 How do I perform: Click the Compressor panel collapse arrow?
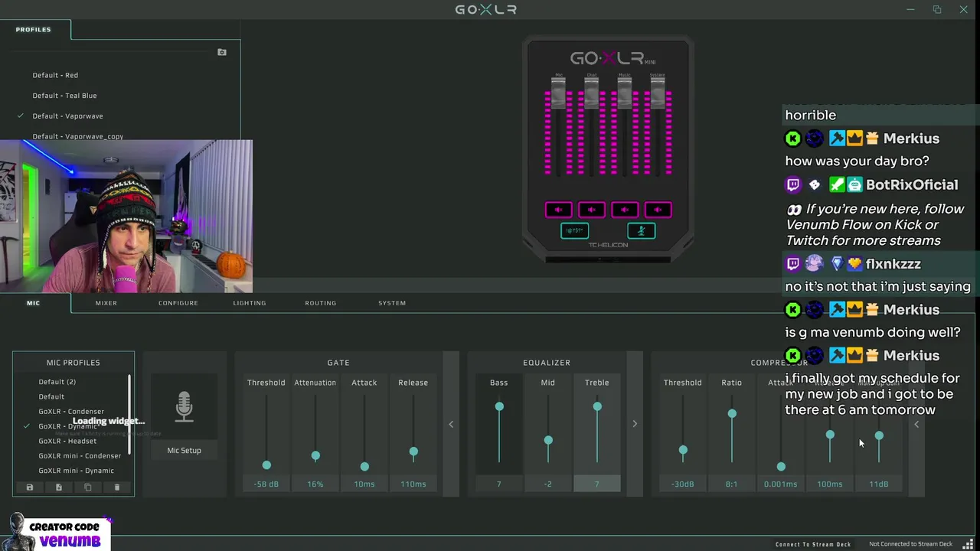coord(916,424)
